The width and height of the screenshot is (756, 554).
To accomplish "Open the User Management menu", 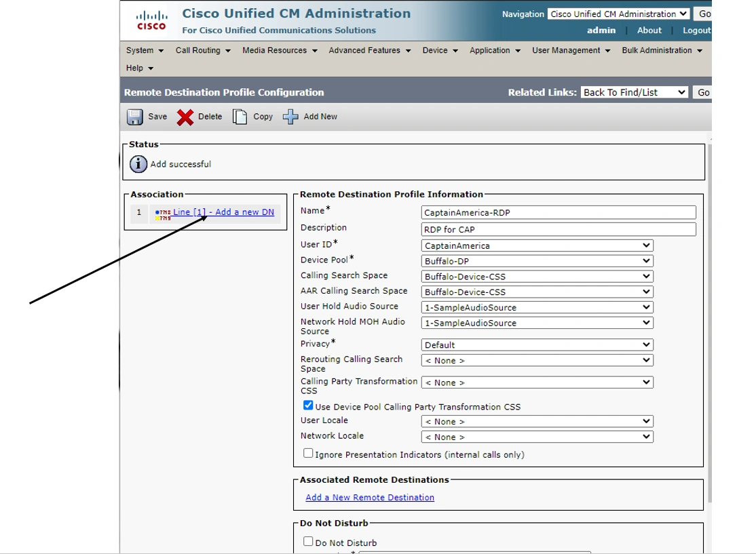I will (571, 50).
